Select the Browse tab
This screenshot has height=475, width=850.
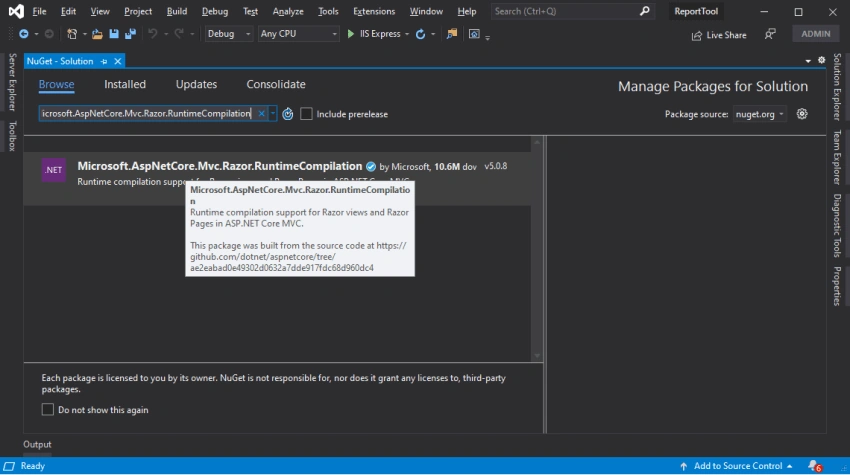coord(56,84)
